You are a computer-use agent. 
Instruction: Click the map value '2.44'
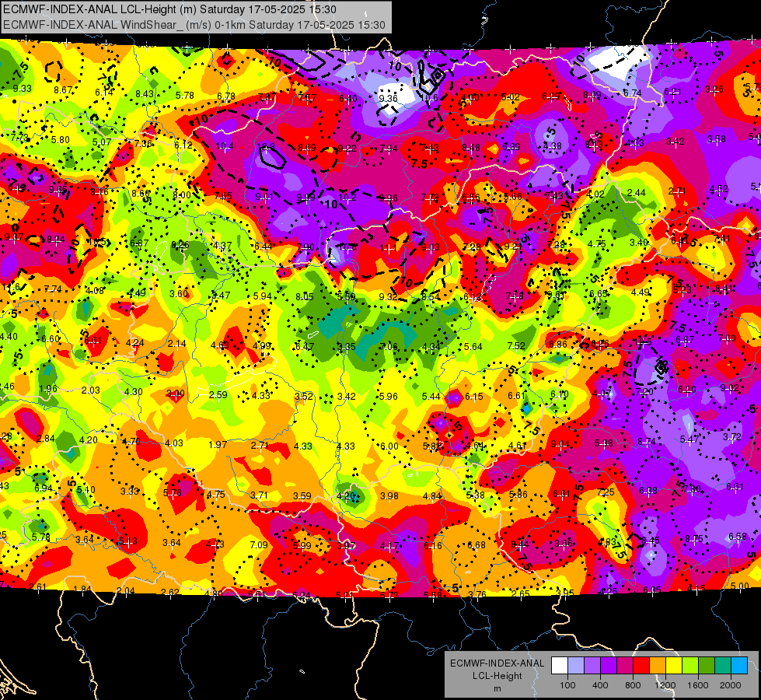pos(636,193)
